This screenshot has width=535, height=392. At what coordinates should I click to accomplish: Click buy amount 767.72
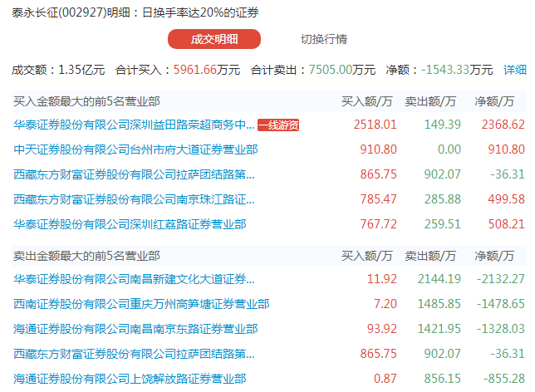[x=378, y=224]
